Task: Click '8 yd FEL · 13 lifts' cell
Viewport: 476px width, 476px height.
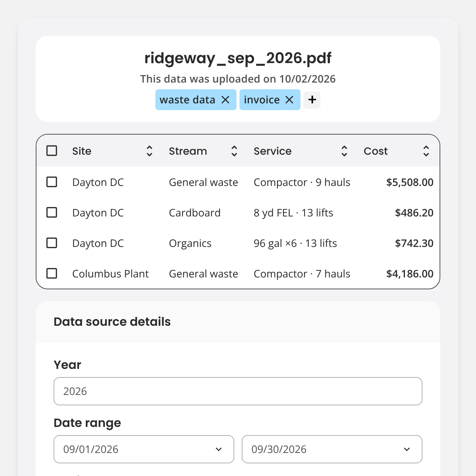Action: [293, 213]
